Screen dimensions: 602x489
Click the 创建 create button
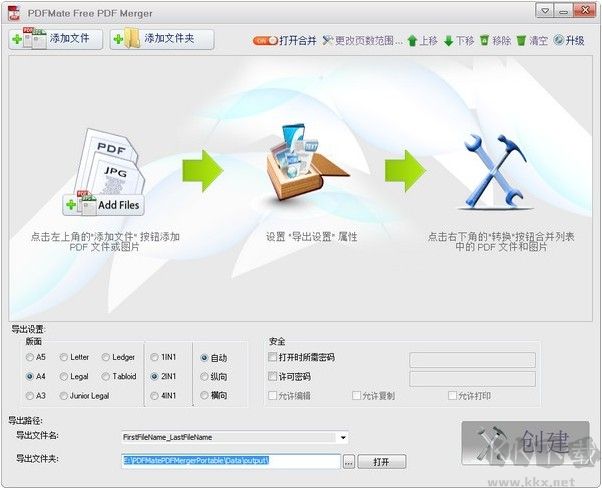click(x=525, y=443)
